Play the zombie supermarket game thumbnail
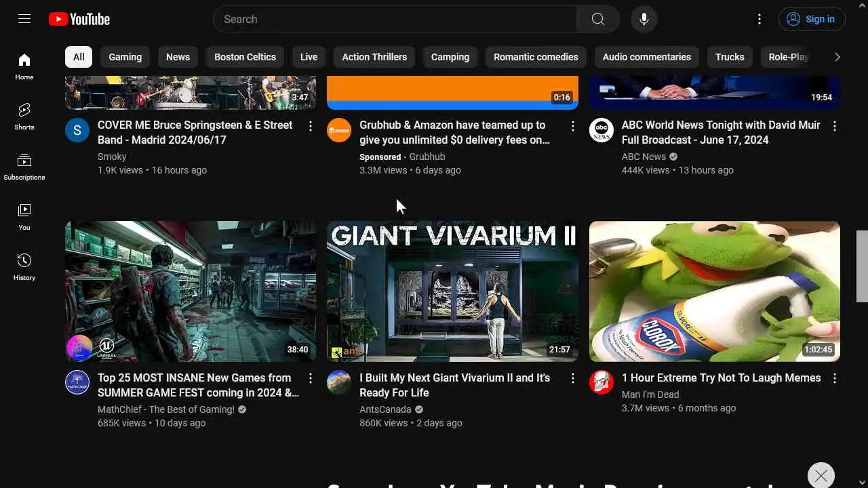 [x=191, y=291]
